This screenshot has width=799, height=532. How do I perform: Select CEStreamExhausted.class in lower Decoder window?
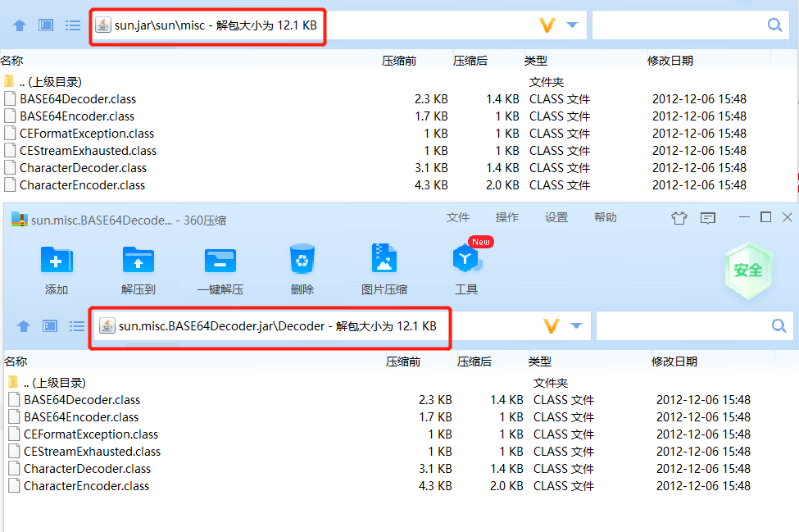pos(92,452)
